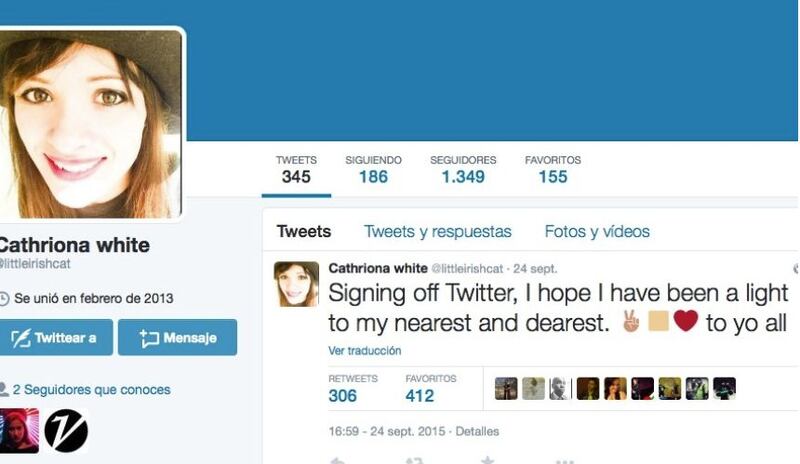Click the small avatar beside the tweet
Screen dimensions: 800x464
pyautogui.click(x=296, y=284)
